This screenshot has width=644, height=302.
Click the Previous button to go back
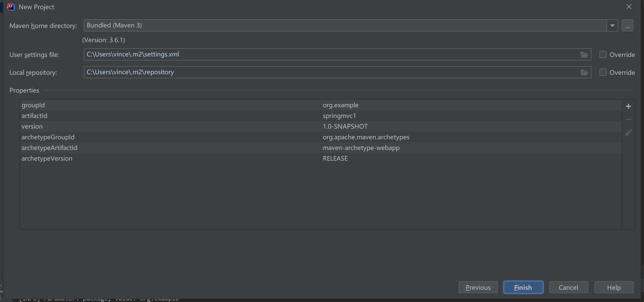(x=478, y=287)
